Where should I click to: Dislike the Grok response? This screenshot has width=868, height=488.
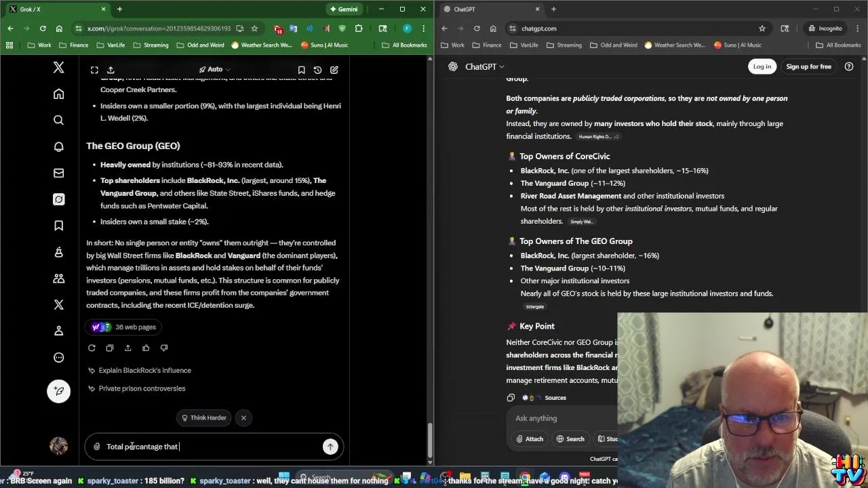click(x=164, y=348)
